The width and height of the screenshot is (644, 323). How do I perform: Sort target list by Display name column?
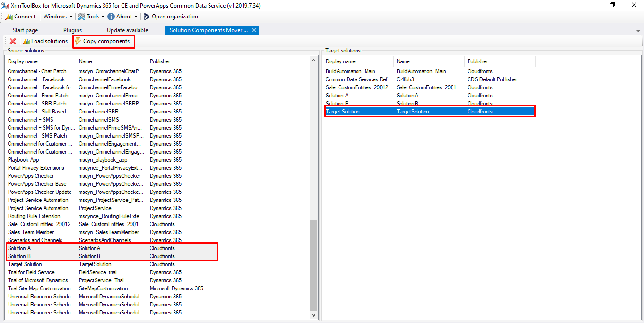358,61
